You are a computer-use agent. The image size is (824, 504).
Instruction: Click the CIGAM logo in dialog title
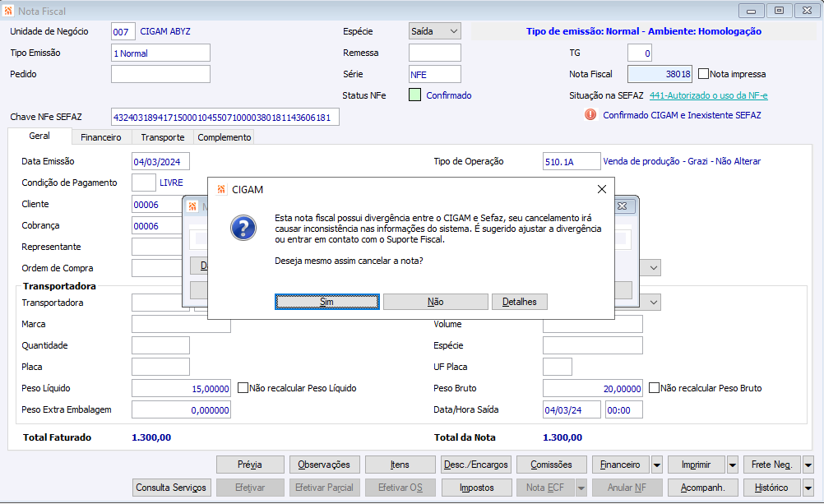pos(221,189)
